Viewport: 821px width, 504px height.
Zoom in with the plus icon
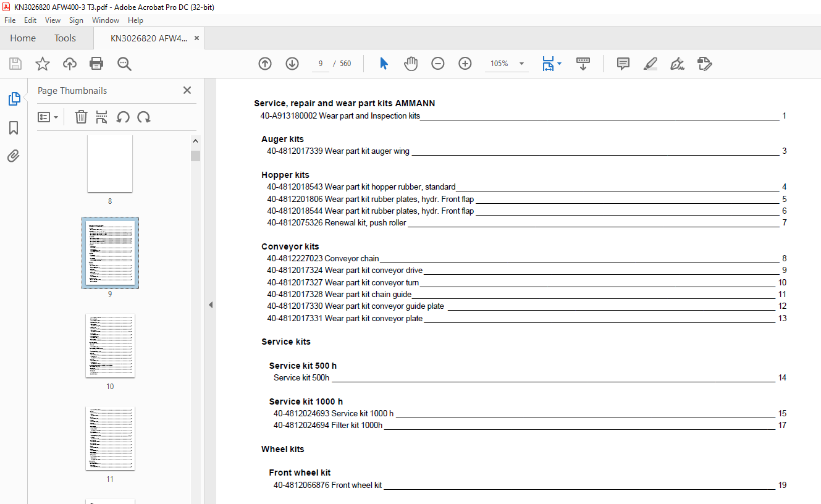pos(465,64)
